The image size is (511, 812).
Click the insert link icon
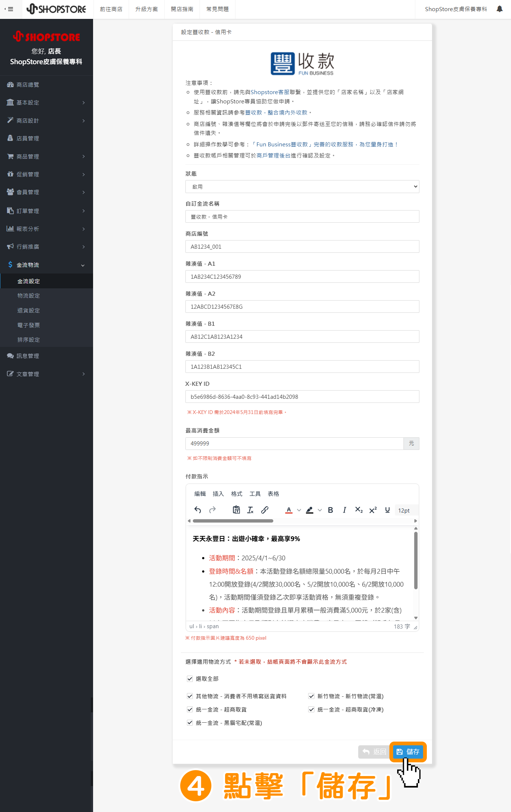click(x=265, y=510)
